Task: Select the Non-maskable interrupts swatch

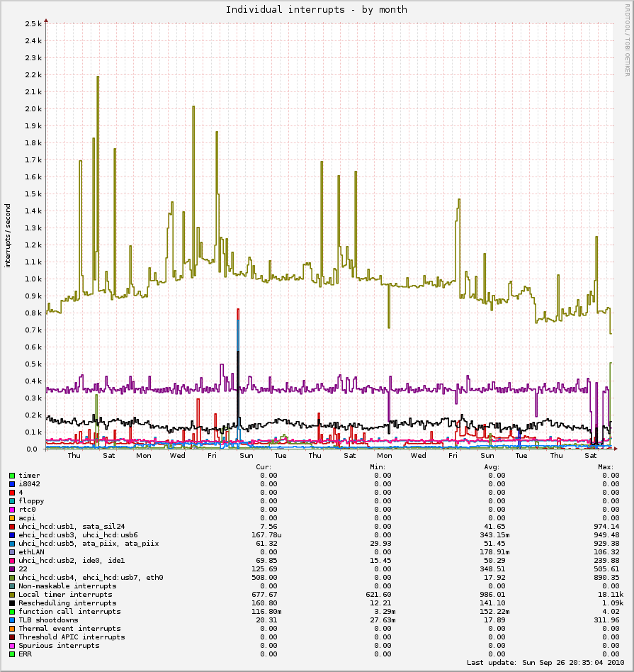Action: (x=12, y=586)
